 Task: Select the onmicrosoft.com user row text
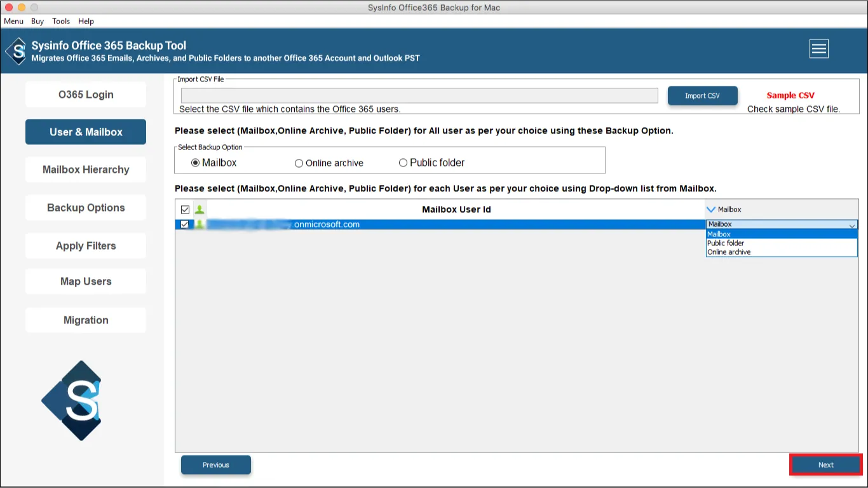[327, 224]
